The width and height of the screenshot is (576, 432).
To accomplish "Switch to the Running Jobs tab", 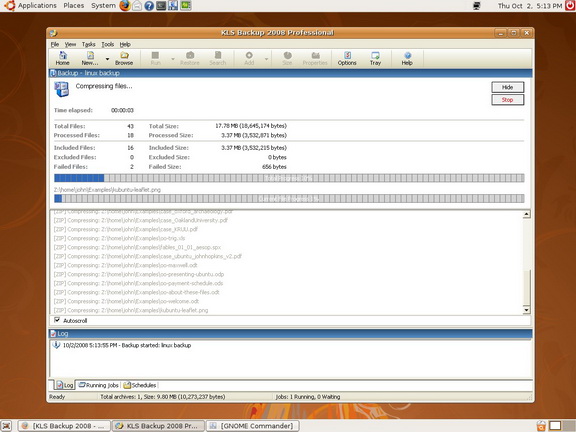I will pos(99,385).
